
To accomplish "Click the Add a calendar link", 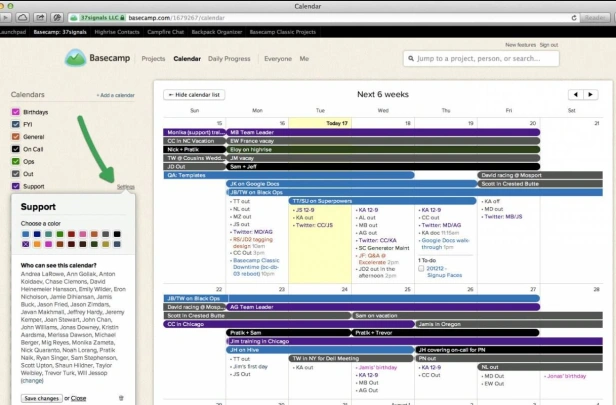I will (116, 95).
